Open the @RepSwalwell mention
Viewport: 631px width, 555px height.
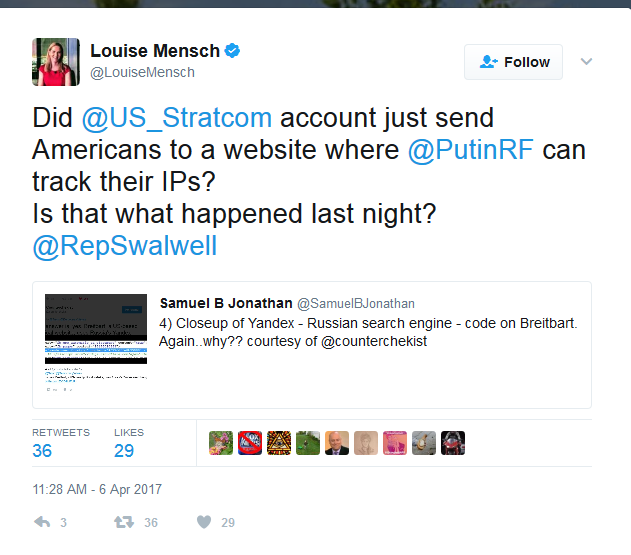click(x=125, y=246)
